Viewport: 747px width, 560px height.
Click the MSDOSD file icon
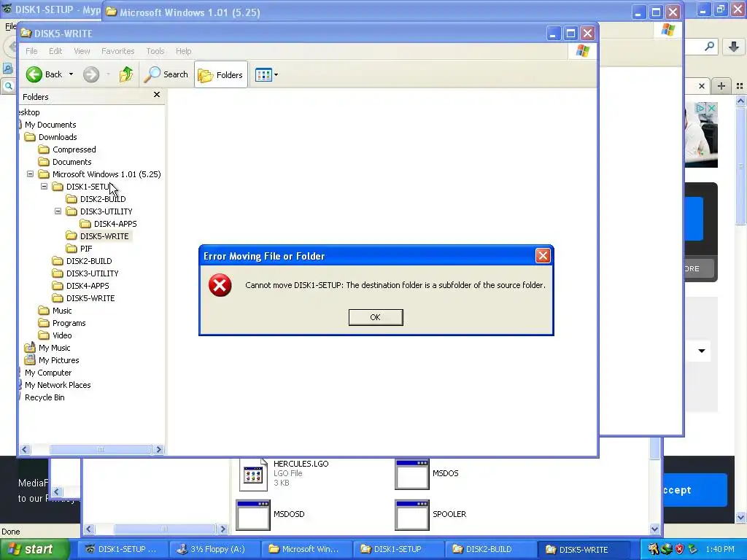[x=253, y=515]
